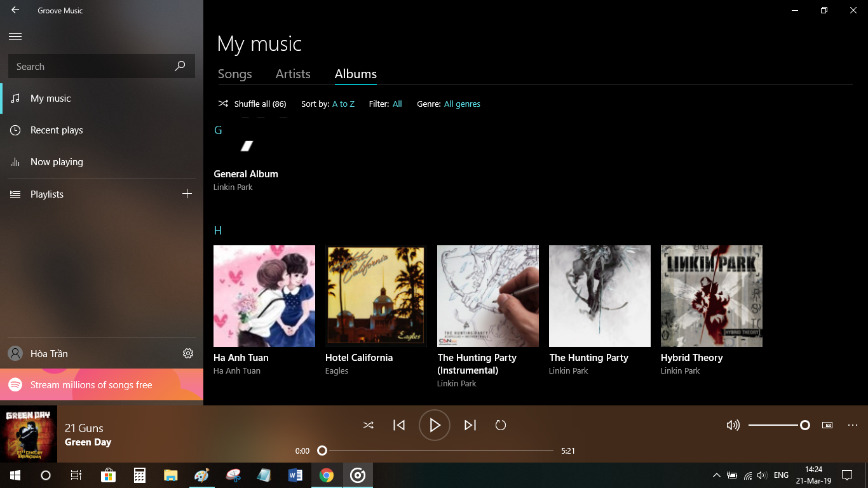This screenshot has width=868, height=488.
Task: Mute the volume
Action: point(733,425)
